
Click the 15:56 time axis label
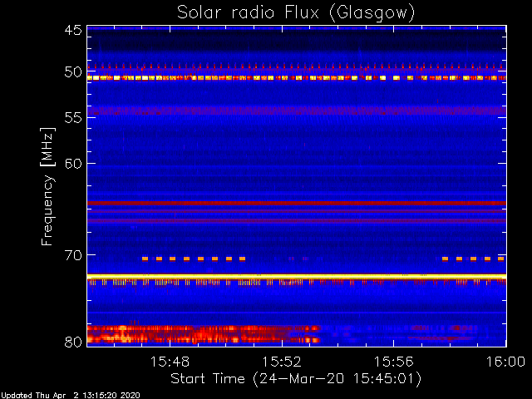393,362
